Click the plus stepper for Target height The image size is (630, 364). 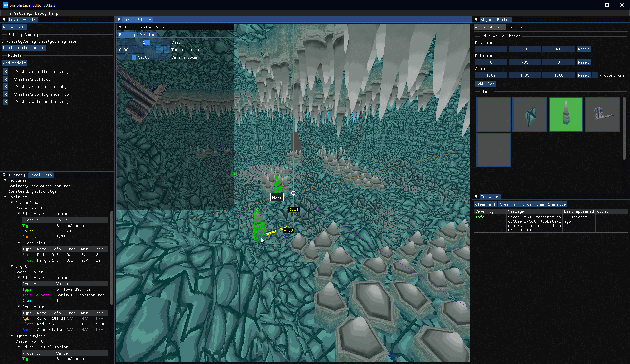coord(167,50)
